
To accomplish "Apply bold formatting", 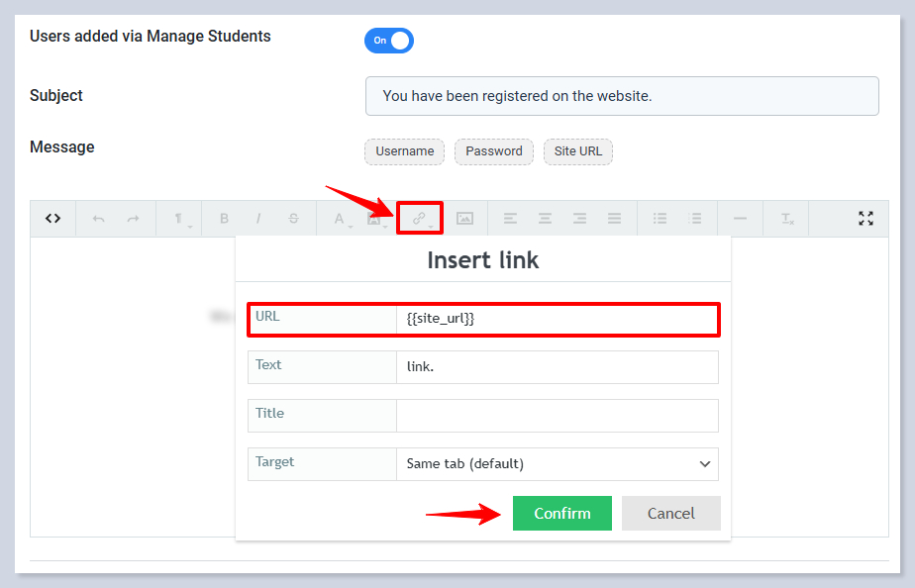I will (x=225, y=219).
